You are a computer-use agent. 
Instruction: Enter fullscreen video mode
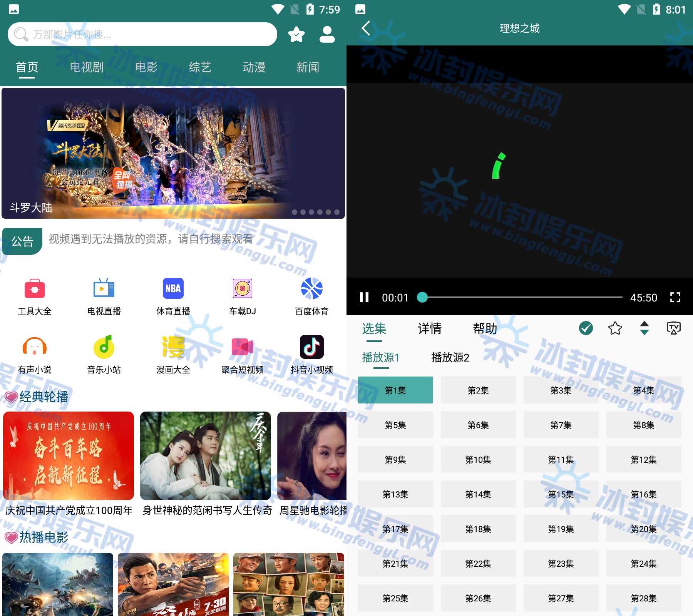(675, 297)
